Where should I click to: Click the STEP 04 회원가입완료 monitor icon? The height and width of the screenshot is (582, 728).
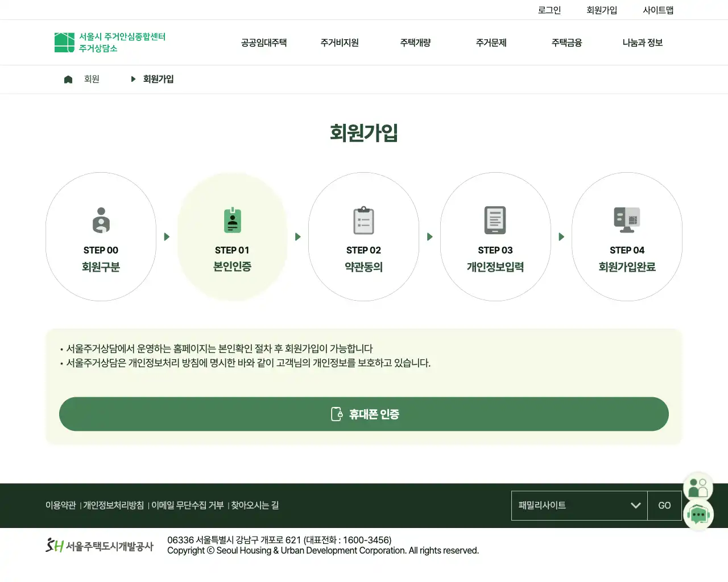coord(627,221)
